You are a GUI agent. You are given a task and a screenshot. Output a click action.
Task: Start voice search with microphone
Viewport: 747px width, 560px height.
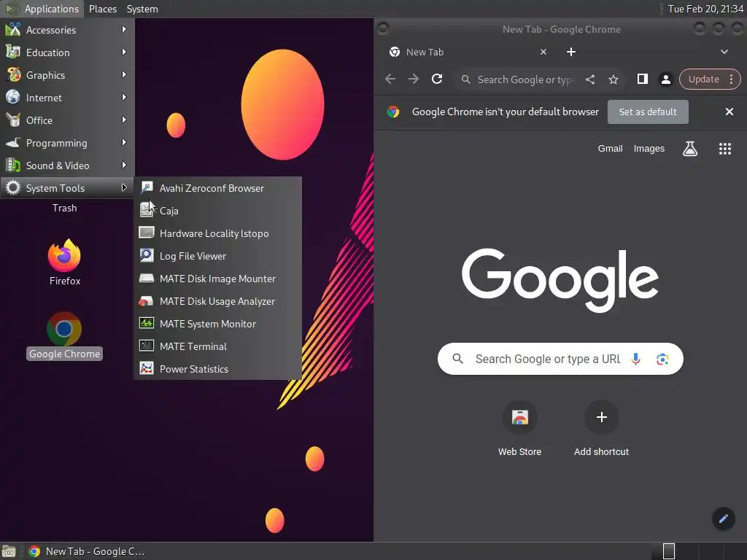pos(635,359)
